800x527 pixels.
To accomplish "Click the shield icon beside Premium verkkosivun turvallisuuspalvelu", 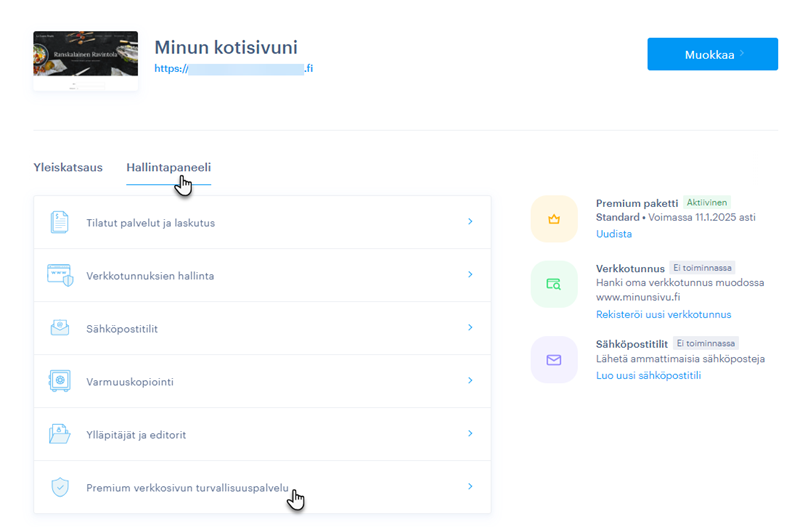I will click(60, 487).
